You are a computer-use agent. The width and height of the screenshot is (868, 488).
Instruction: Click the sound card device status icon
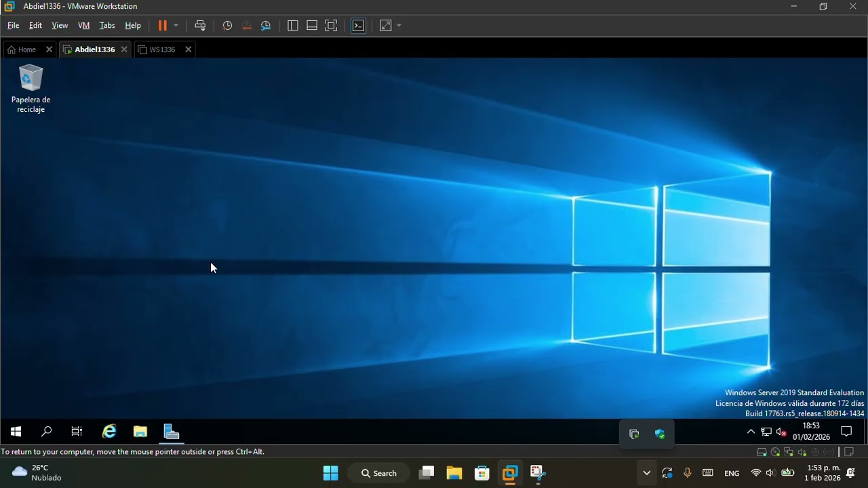pos(802,452)
